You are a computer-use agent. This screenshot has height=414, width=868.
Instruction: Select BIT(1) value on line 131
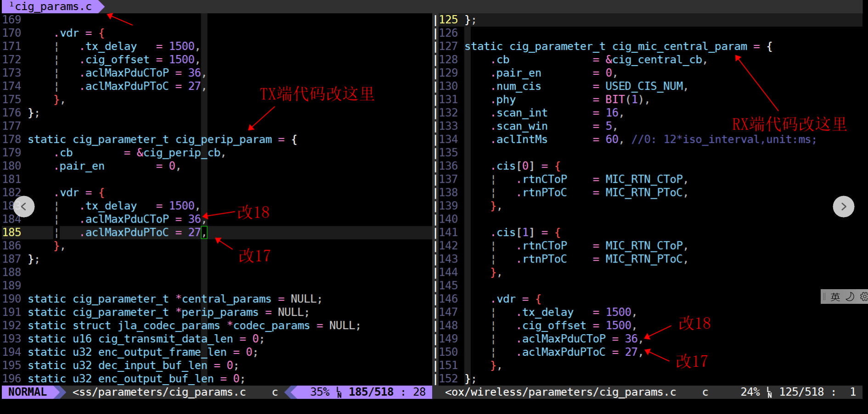pos(625,100)
